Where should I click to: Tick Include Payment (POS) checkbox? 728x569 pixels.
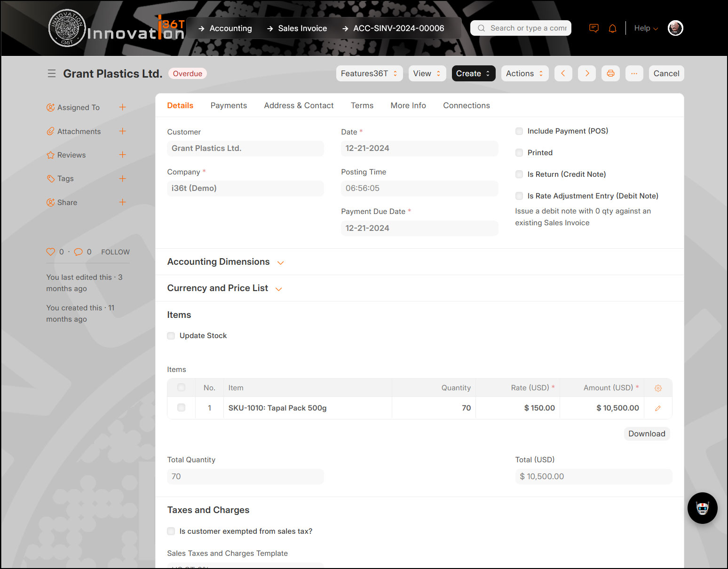519,131
